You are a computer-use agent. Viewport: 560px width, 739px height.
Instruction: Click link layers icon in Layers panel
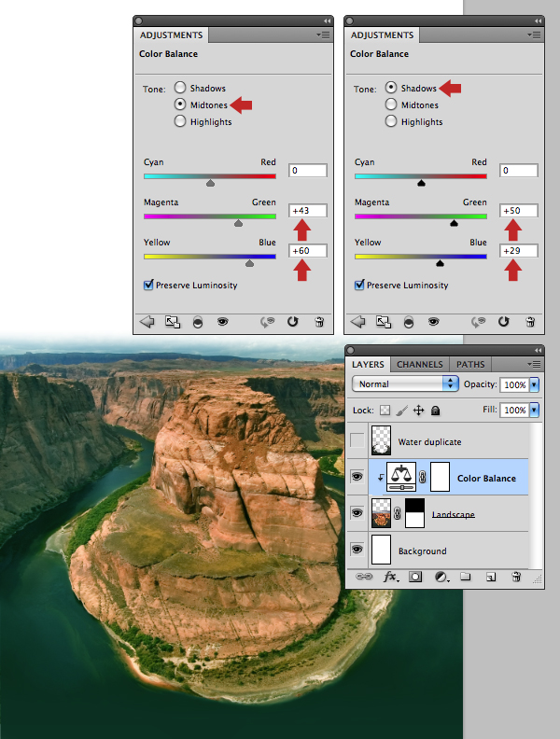(363, 577)
